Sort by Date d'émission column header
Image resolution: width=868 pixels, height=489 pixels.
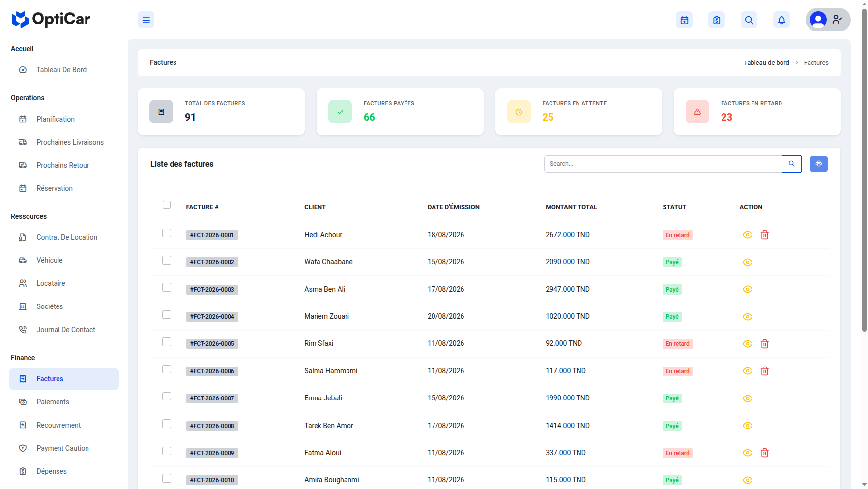coord(454,207)
